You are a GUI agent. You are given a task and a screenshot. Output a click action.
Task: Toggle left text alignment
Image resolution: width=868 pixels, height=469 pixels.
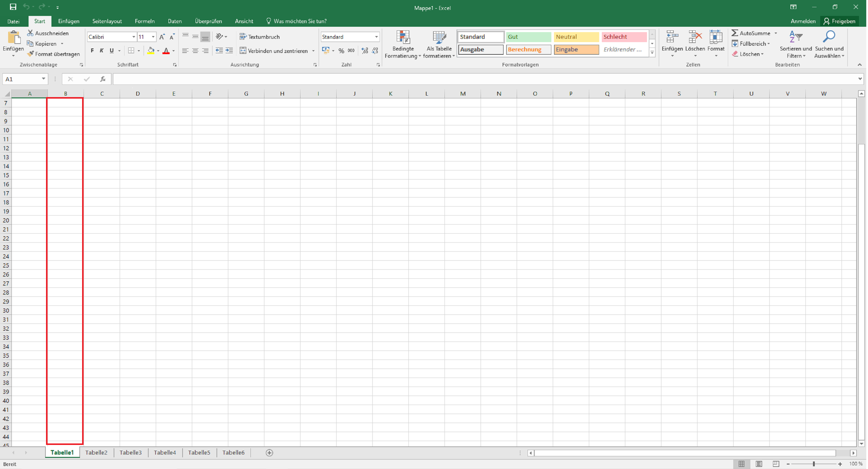click(x=185, y=51)
